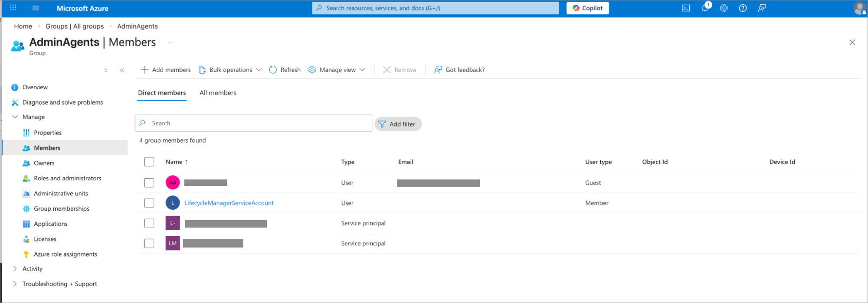Open the notifications bell
The height and width of the screenshot is (303, 868).
pos(705,8)
